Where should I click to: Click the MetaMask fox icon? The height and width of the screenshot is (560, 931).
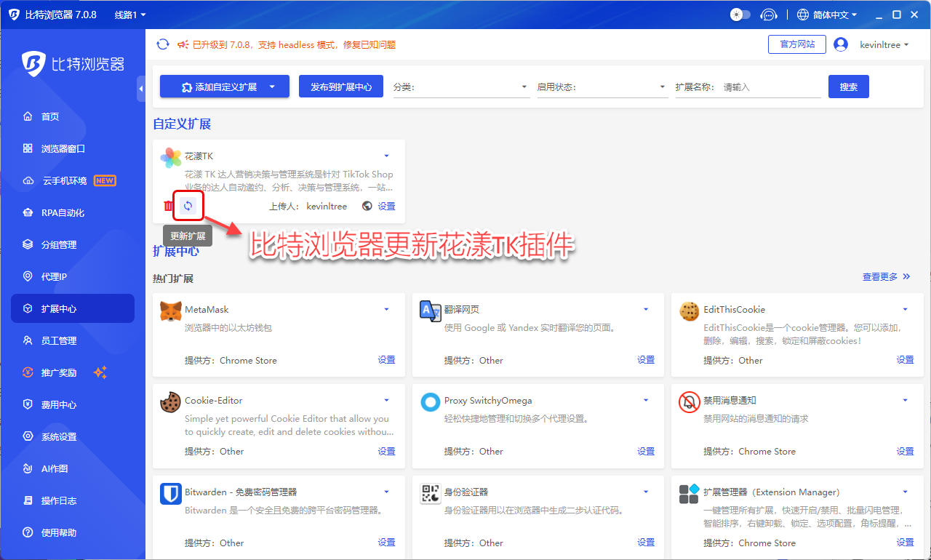(x=171, y=311)
